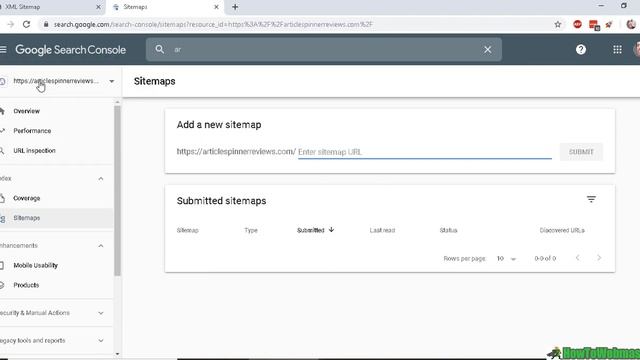
Task: Open Chrome profile avatar
Action: pos(631,24)
